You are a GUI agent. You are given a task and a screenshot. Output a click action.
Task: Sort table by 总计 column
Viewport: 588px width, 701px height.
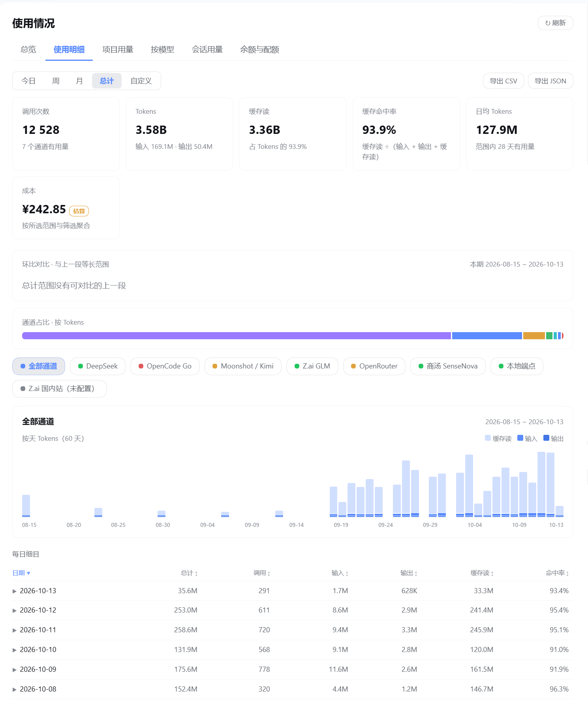point(189,573)
